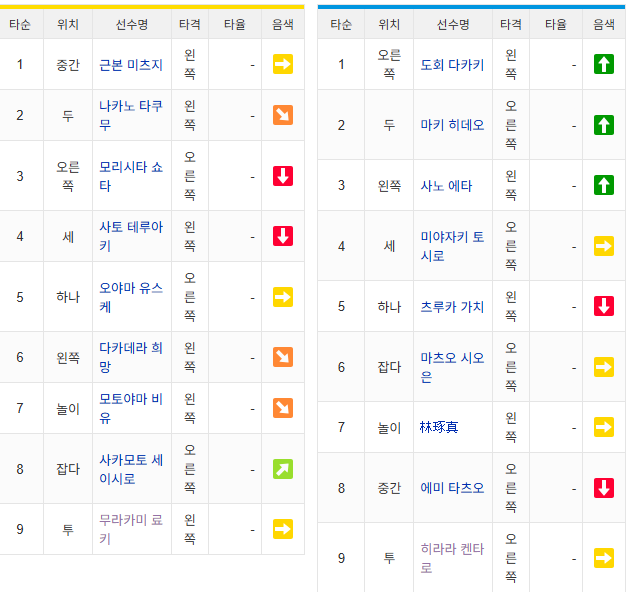Screen dimensions: 632x592
Task: Open player link 林琢真
Action: tap(439, 427)
